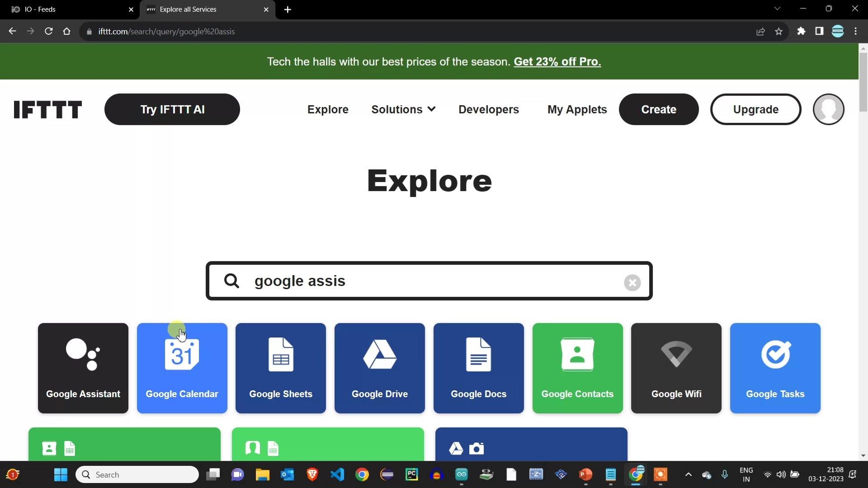Open the browser home page button
Image resolution: width=868 pixels, height=488 pixels.
[66, 31]
